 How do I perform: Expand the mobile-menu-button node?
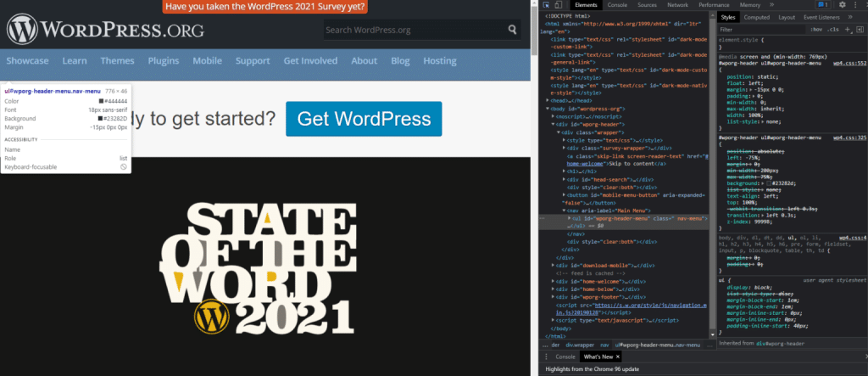pos(564,195)
